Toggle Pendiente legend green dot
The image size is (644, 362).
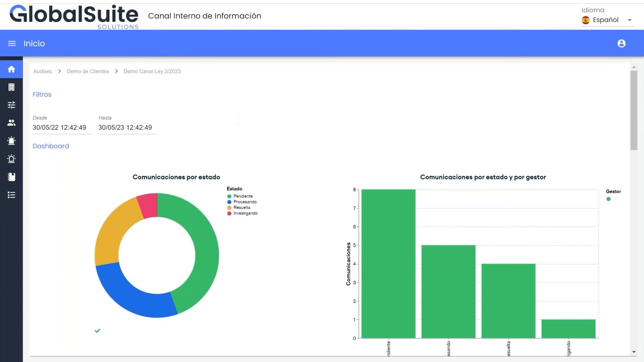[229, 196]
